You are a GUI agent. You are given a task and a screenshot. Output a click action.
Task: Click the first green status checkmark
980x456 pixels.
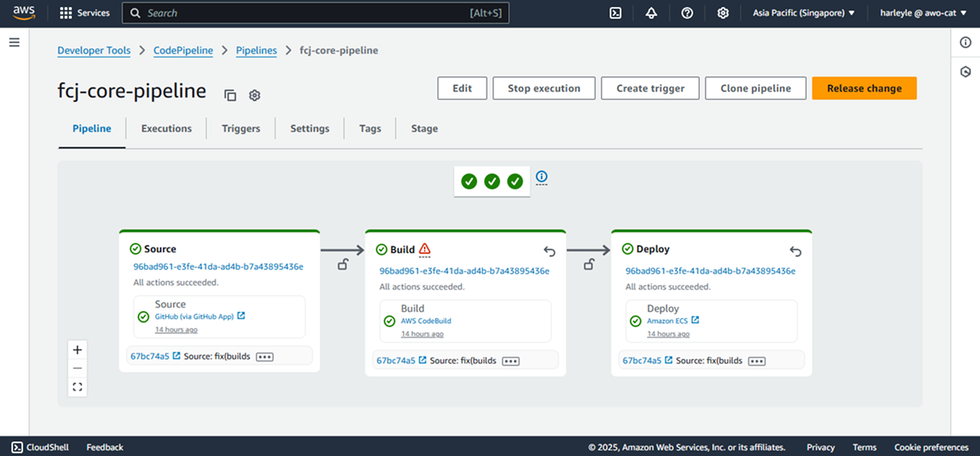469,181
